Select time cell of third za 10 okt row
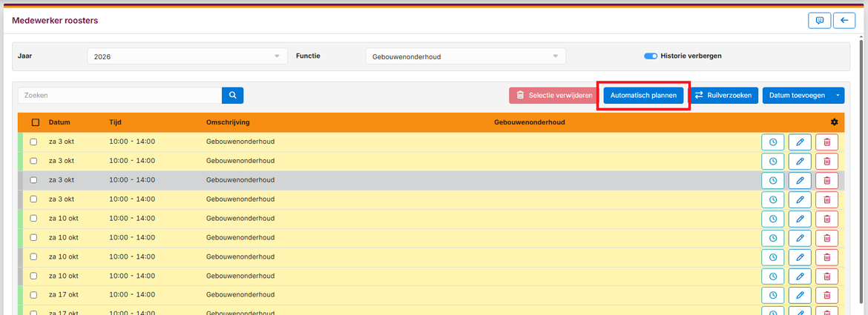This screenshot has width=868, height=315. [x=132, y=256]
